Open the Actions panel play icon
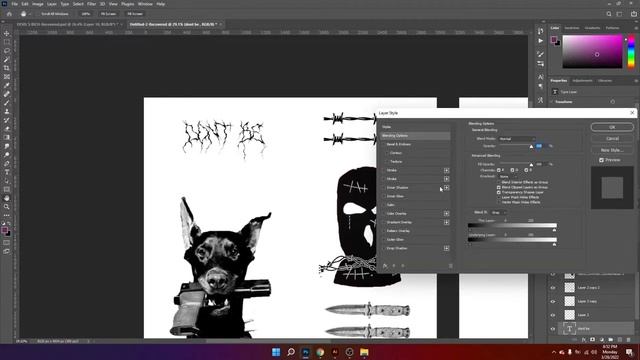This screenshot has width=640, height=360. point(540,41)
